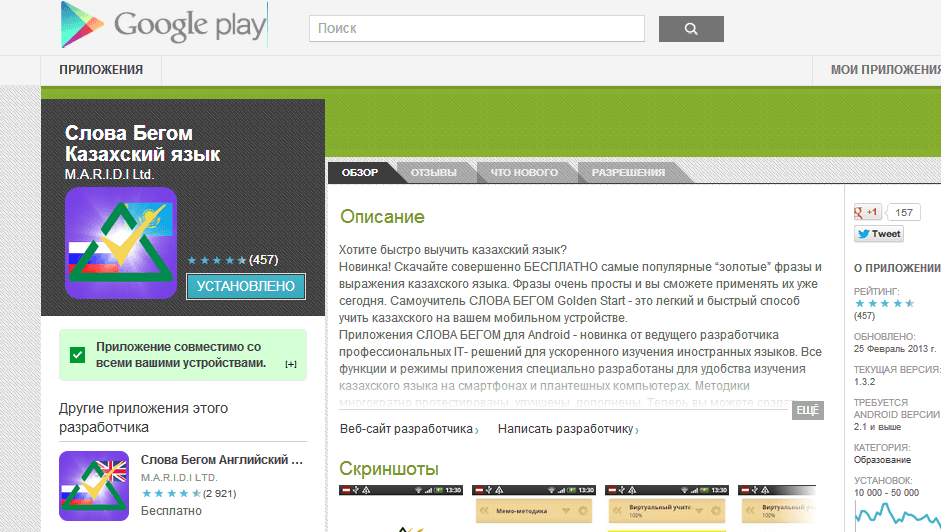Open Слова Бегом Английский title link
Image resolution: width=941 pixels, height=532 pixels.
[x=221, y=460]
